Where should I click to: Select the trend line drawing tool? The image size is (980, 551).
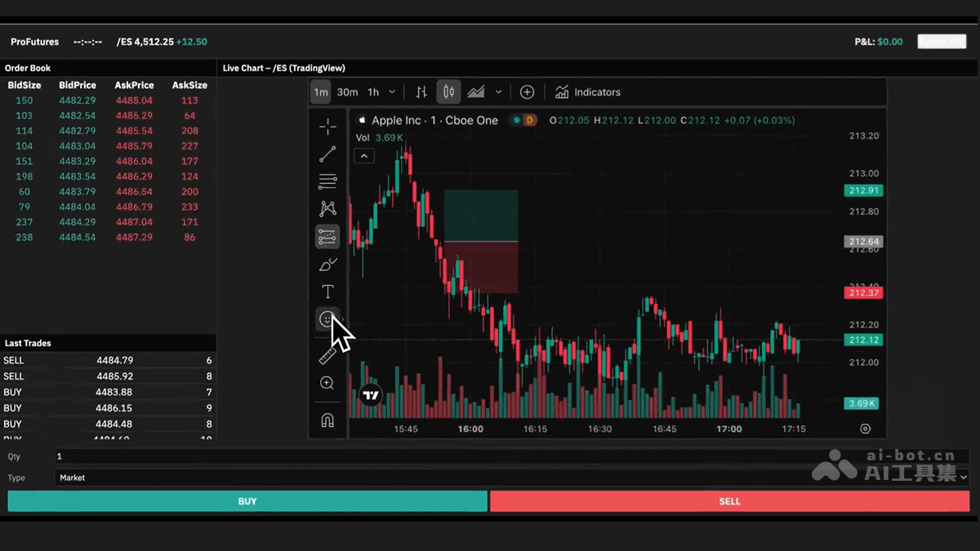(x=327, y=153)
